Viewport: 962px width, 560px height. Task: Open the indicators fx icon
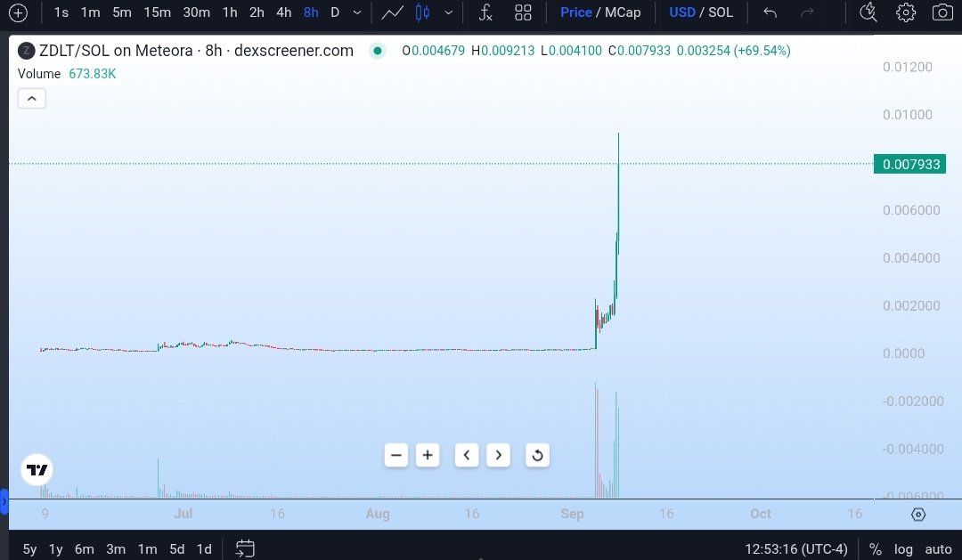click(x=485, y=12)
